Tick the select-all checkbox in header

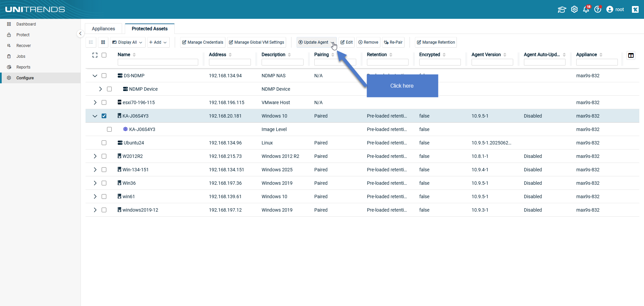[x=104, y=55]
